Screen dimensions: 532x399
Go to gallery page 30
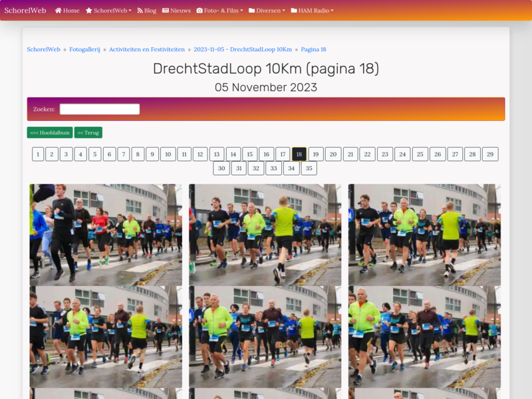click(x=221, y=168)
